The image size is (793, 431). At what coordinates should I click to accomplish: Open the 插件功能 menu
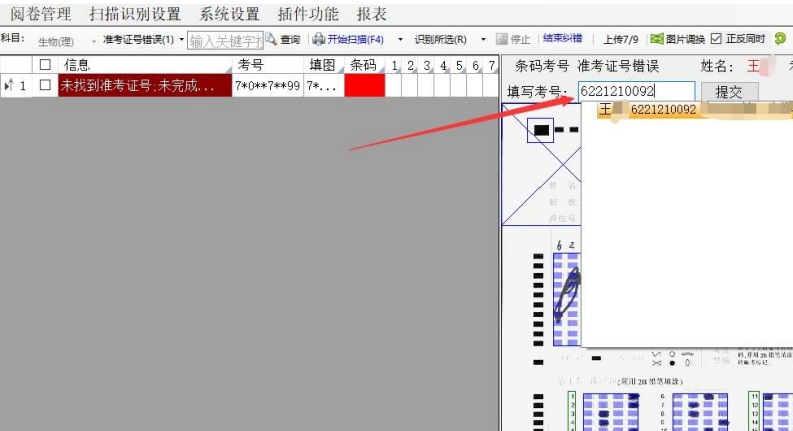pos(307,14)
